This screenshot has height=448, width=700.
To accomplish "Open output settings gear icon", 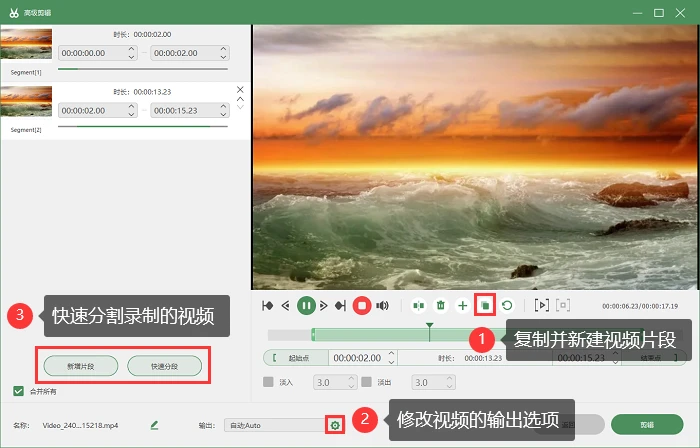I will pyautogui.click(x=335, y=425).
